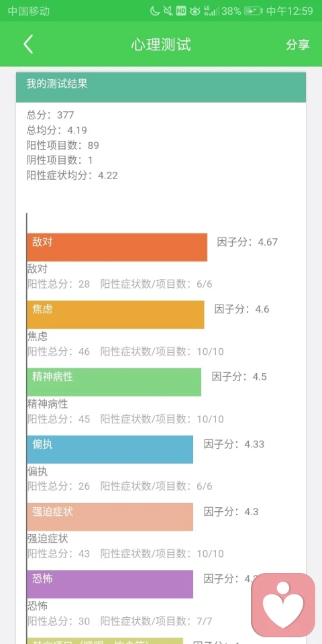Tap the 4G signal strength icon

[211, 11]
